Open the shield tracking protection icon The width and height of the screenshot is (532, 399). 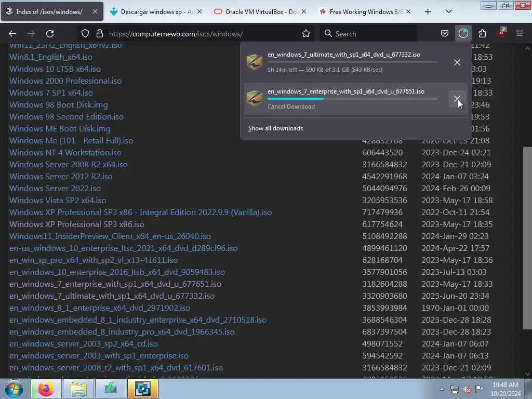(85, 34)
